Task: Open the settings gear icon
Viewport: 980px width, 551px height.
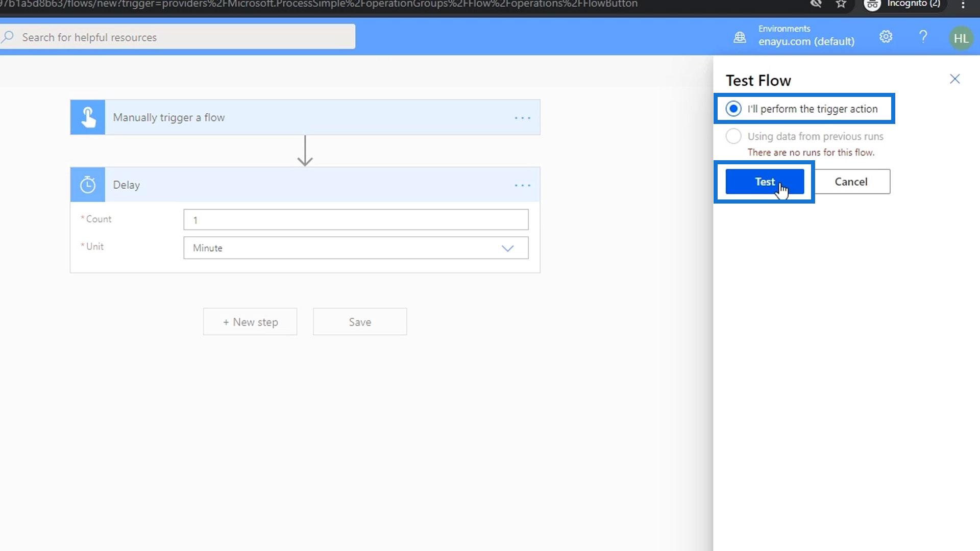Action: (x=886, y=37)
